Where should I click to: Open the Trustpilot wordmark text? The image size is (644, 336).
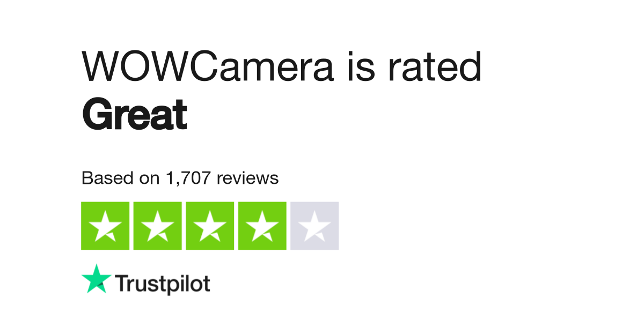coord(163,284)
